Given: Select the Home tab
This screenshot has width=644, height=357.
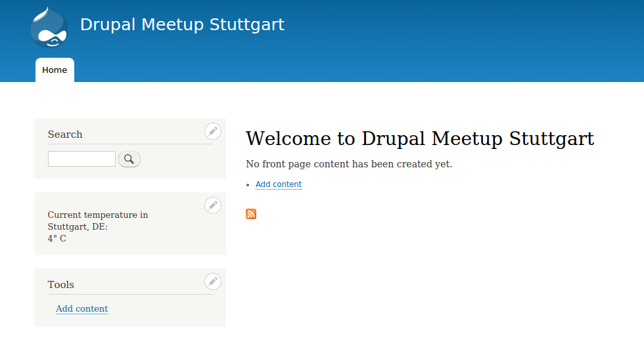Looking at the screenshot, I should coord(55,70).
